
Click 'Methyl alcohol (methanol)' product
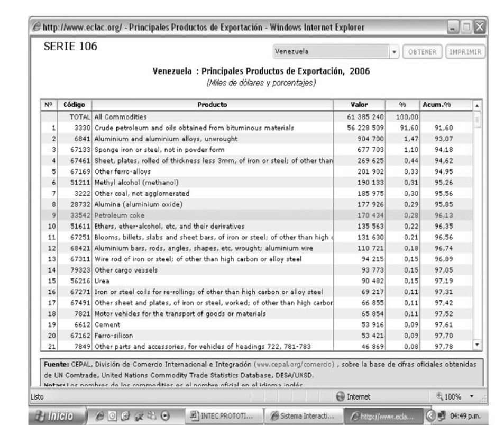tap(136, 183)
